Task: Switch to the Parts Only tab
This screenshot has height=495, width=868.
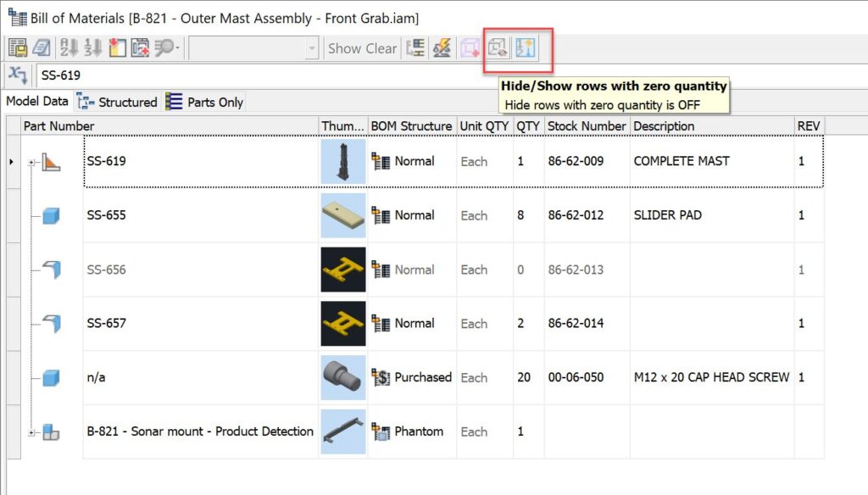Action: [x=205, y=102]
